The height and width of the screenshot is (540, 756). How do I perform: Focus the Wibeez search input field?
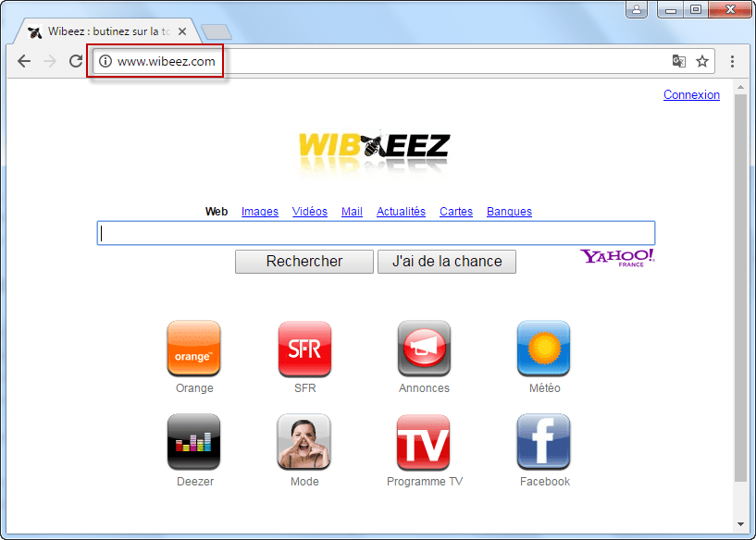(x=376, y=233)
